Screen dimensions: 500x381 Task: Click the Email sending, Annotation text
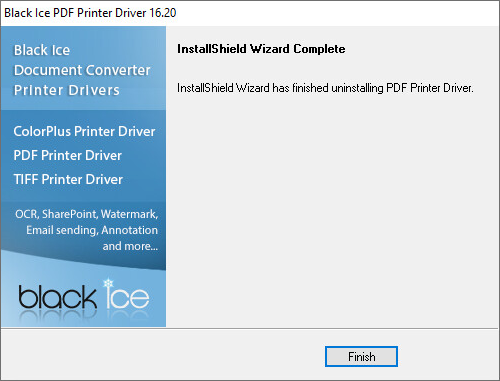click(x=92, y=230)
